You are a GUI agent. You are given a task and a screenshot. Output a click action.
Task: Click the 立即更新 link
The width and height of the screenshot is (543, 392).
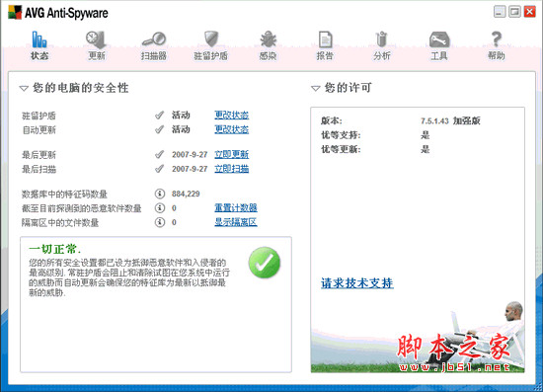[x=232, y=154]
